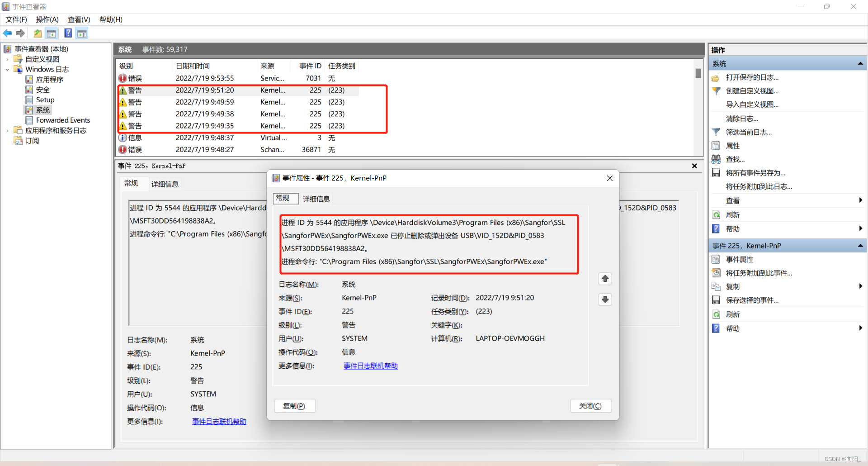Switch to 常规 tab in preview pane
The width and height of the screenshot is (868, 466).
[x=131, y=183]
